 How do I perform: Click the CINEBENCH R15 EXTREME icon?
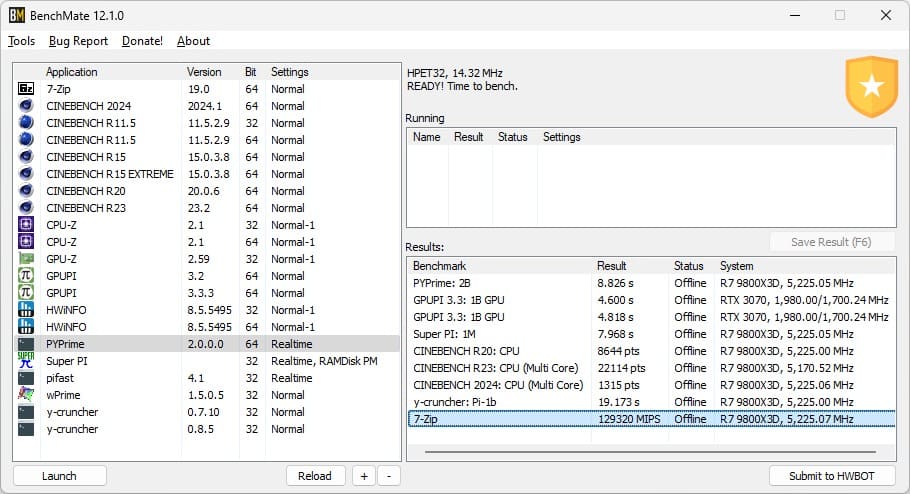(26, 174)
